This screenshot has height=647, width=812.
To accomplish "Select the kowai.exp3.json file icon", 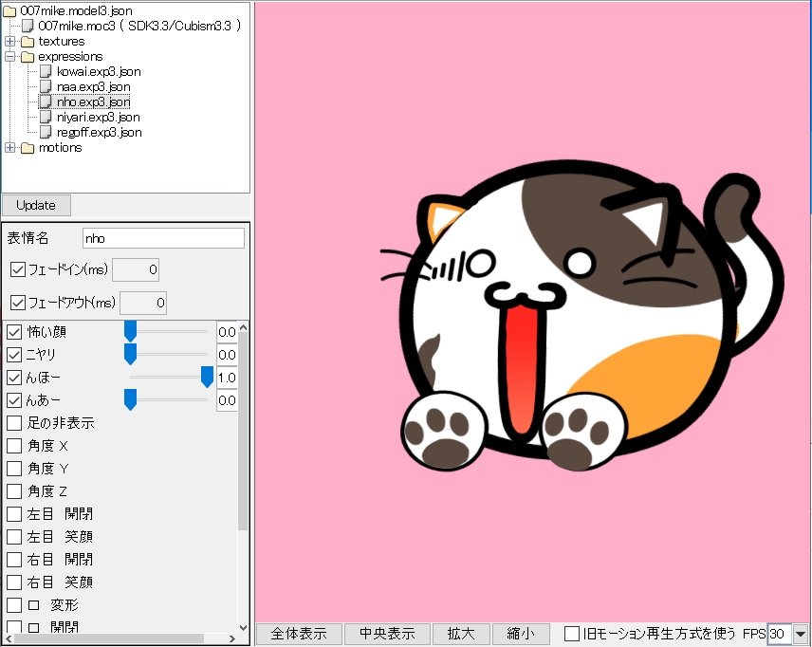I will coord(46,71).
